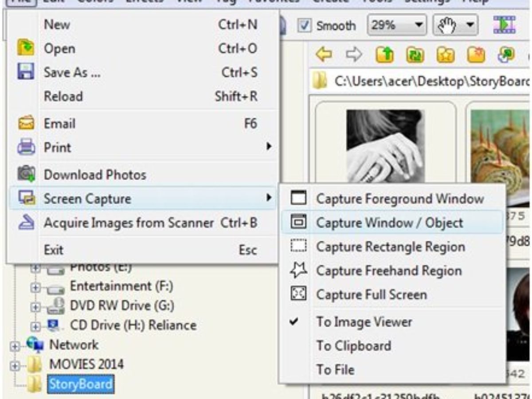The image size is (532, 399).
Task: Go up one folder level icon
Action: click(384, 55)
